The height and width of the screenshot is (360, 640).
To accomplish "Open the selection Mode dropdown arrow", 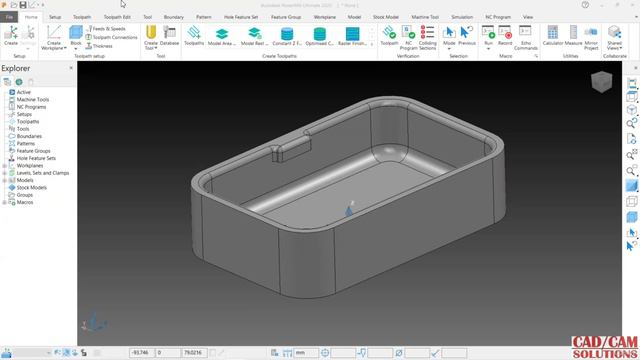I will 449,49.
